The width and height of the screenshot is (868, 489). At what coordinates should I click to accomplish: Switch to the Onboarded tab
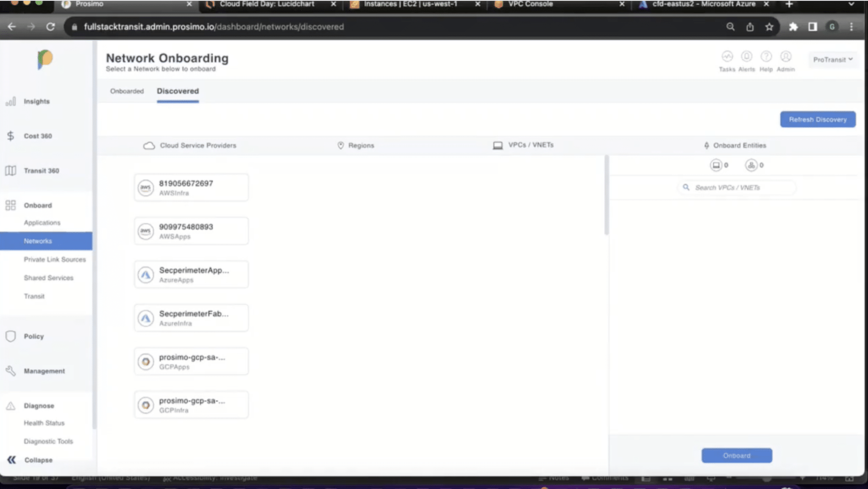127,91
